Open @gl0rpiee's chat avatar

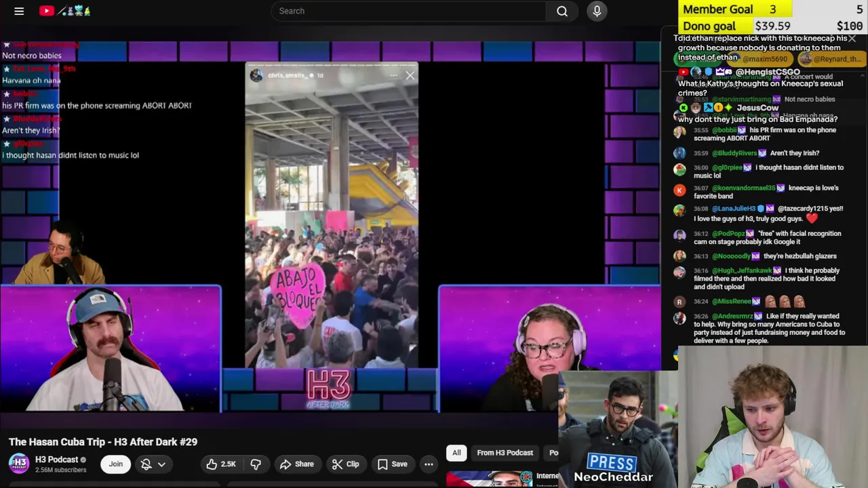(679, 171)
